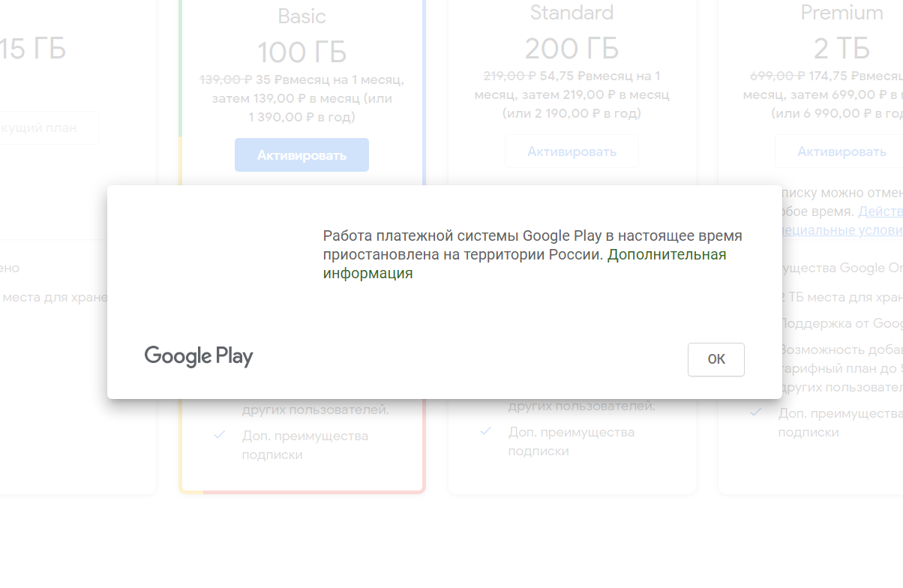
Task: Click the partially visible Текущий план button
Action: point(45,127)
